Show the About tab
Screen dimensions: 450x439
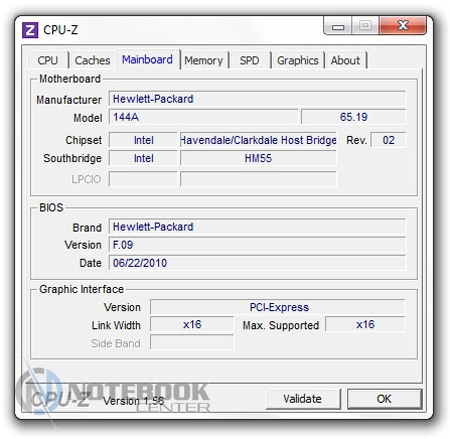pyautogui.click(x=345, y=60)
